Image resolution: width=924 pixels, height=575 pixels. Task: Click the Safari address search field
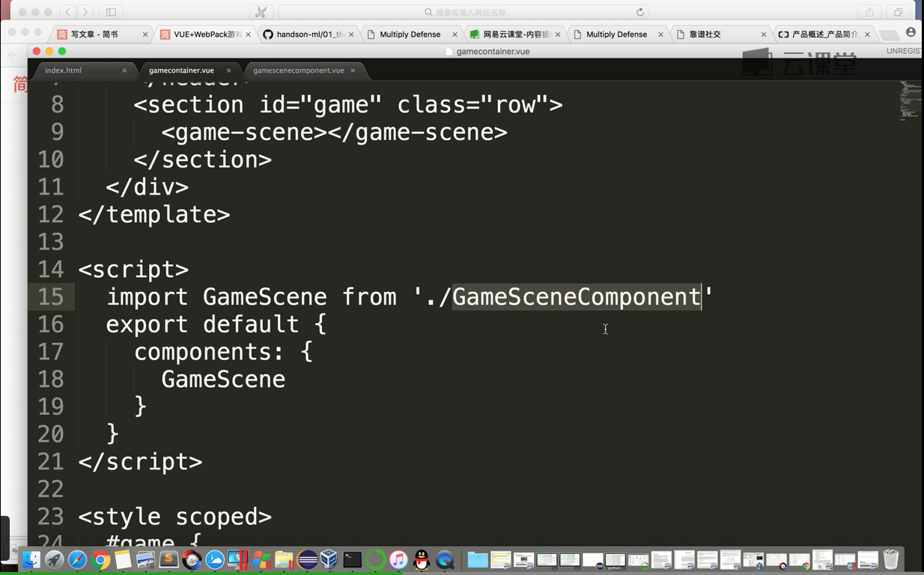pyautogui.click(x=464, y=12)
